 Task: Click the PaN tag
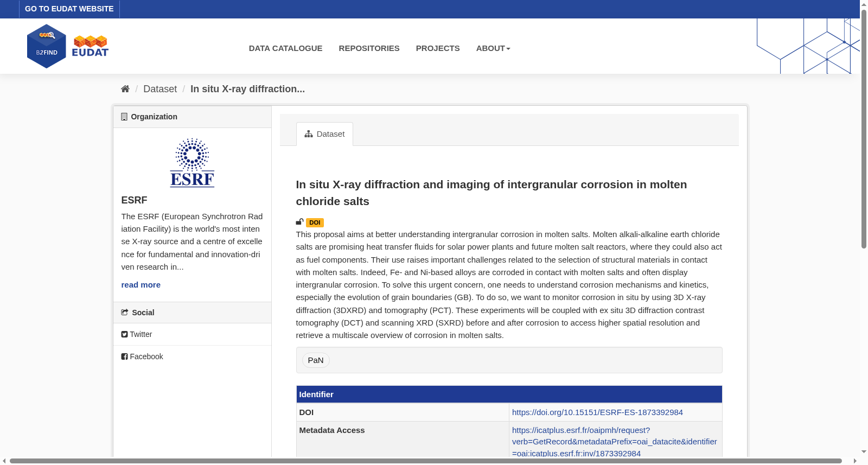316,360
